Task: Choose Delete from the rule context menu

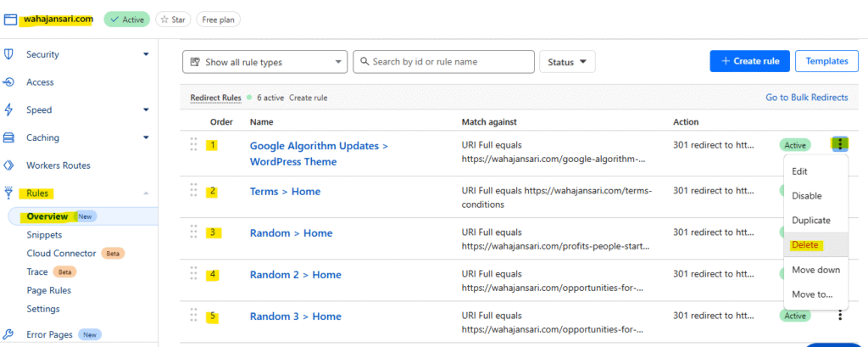Action: click(x=804, y=245)
